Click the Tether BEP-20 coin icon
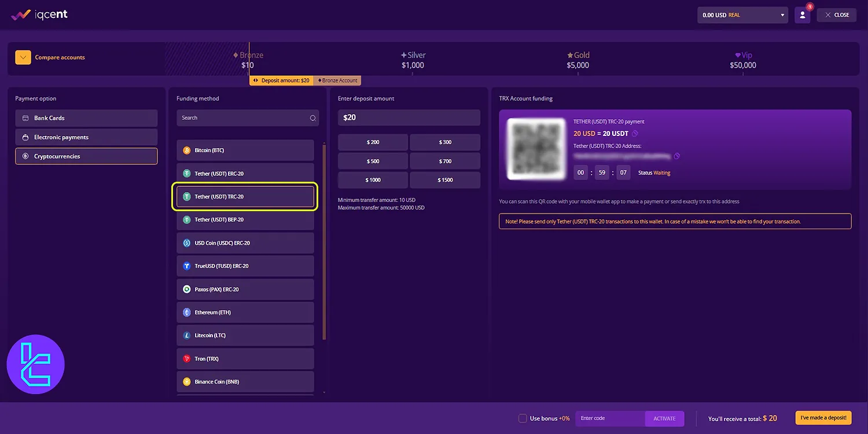Image resolution: width=868 pixels, height=434 pixels. point(186,220)
